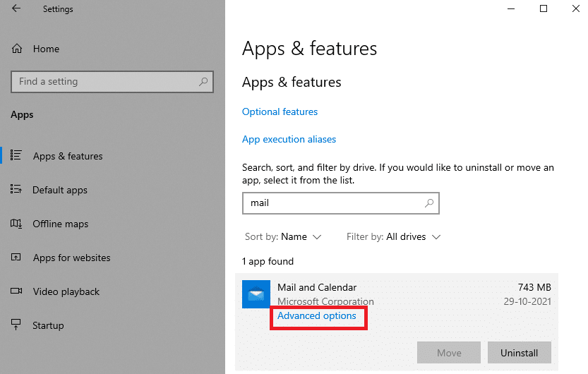588x374 pixels.
Task: Switch to Video playback settings
Action: (66, 291)
